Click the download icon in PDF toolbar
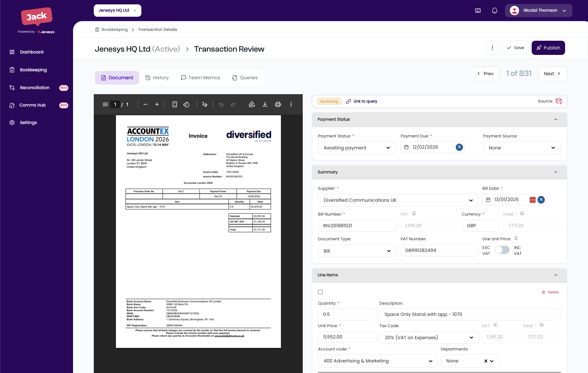 [265, 104]
